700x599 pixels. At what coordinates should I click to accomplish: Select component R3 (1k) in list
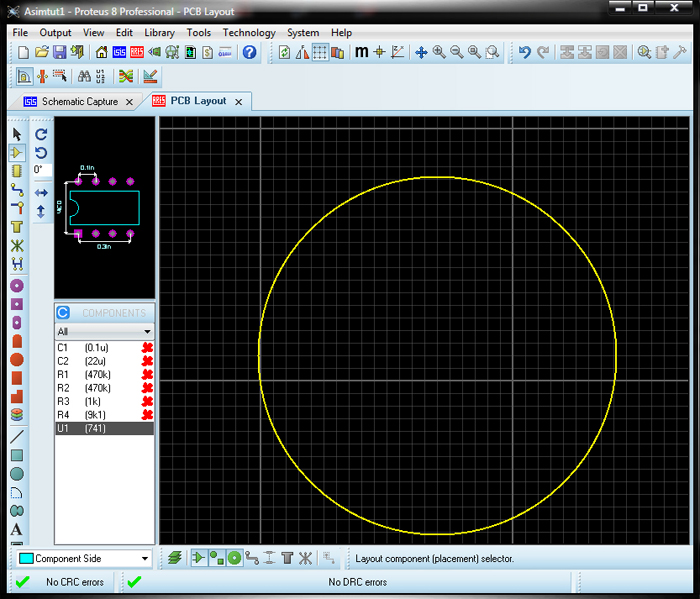click(x=104, y=401)
